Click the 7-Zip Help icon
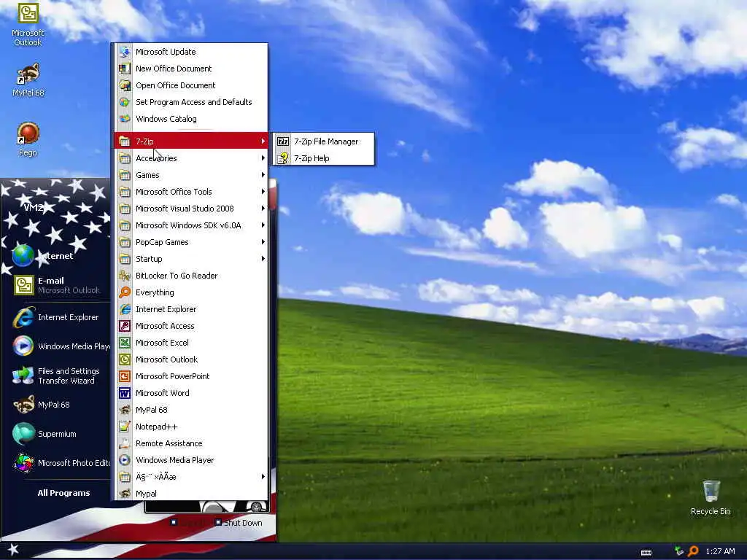 pos(283,158)
